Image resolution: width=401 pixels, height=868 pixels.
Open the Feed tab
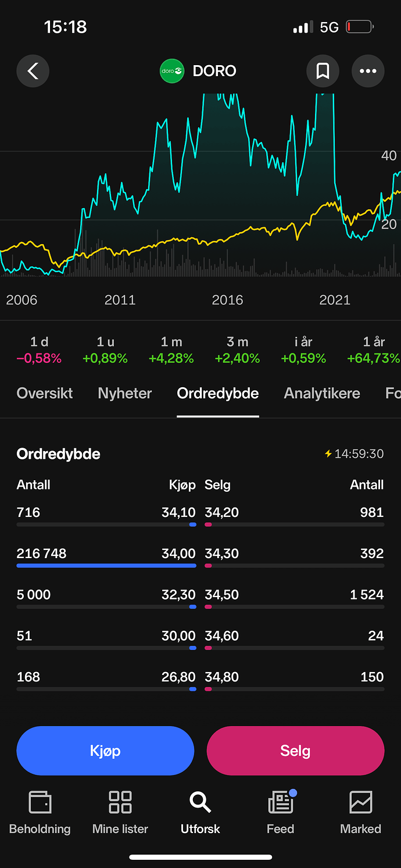281,813
